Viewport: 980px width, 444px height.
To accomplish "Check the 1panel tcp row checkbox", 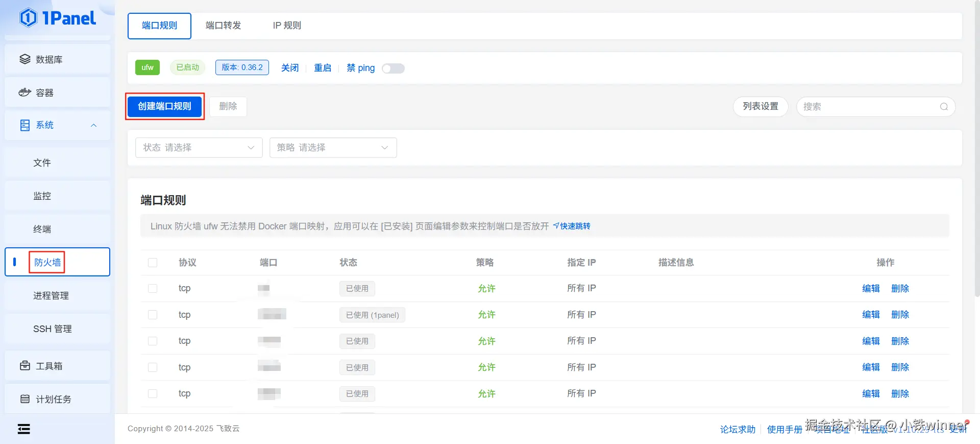I will [153, 315].
